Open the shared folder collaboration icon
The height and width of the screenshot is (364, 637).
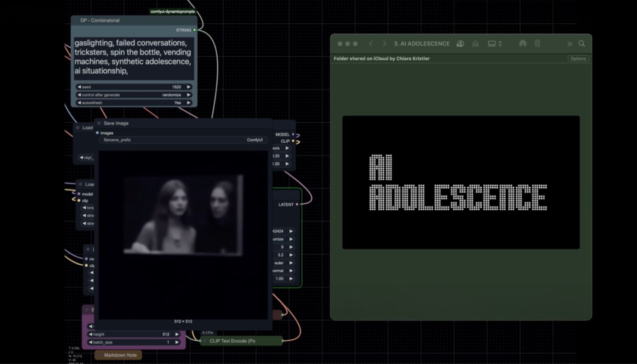pos(460,44)
